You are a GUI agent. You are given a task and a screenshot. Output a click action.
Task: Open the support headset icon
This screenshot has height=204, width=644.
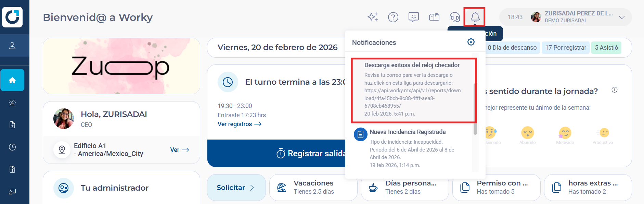pos(455,17)
